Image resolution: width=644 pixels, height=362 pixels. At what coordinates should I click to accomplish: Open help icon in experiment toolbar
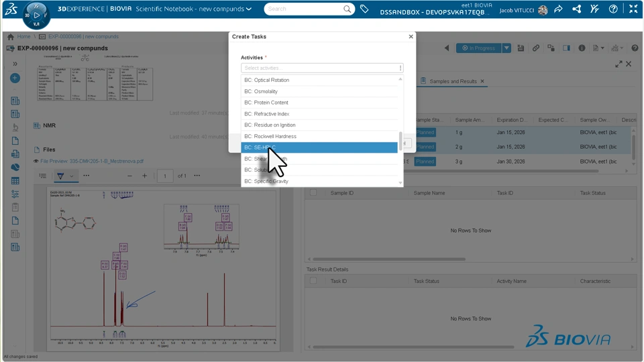tap(635, 48)
